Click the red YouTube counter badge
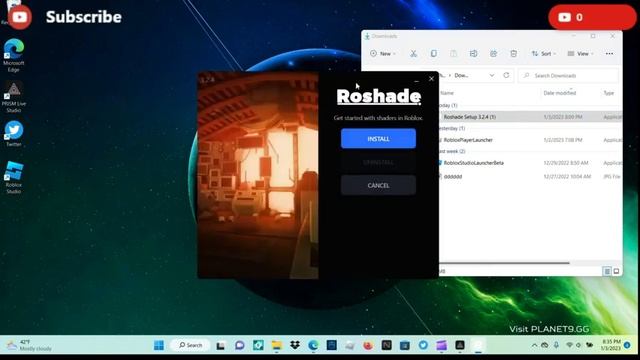The width and height of the screenshot is (640, 360). [592, 17]
